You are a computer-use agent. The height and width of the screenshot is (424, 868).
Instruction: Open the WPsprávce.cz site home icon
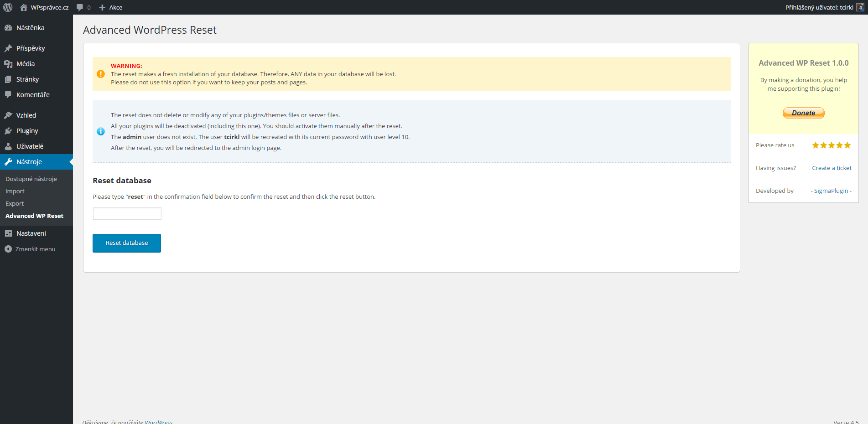click(24, 7)
